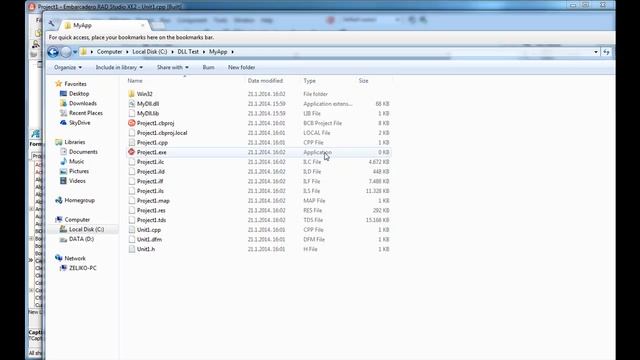Viewport: 640px width, 360px height.
Task: Click the Project1.cbproj.local file icon
Action: point(131,133)
